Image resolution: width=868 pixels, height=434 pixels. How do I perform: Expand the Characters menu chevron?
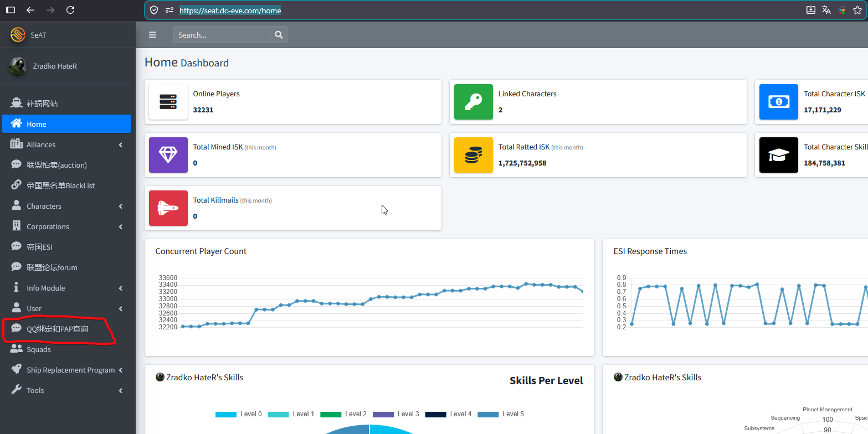tap(121, 206)
